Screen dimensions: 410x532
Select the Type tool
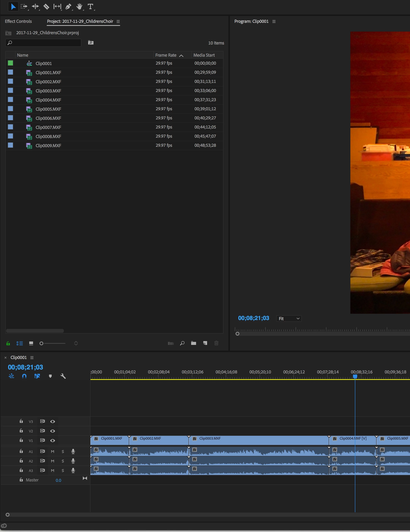pos(90,7)
